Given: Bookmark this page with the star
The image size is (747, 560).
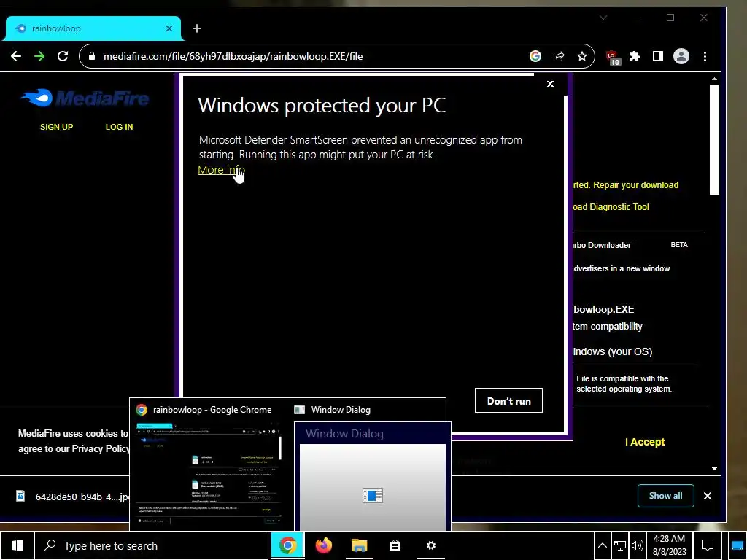Looking at the screenshot, I should [x=581, y=56].
